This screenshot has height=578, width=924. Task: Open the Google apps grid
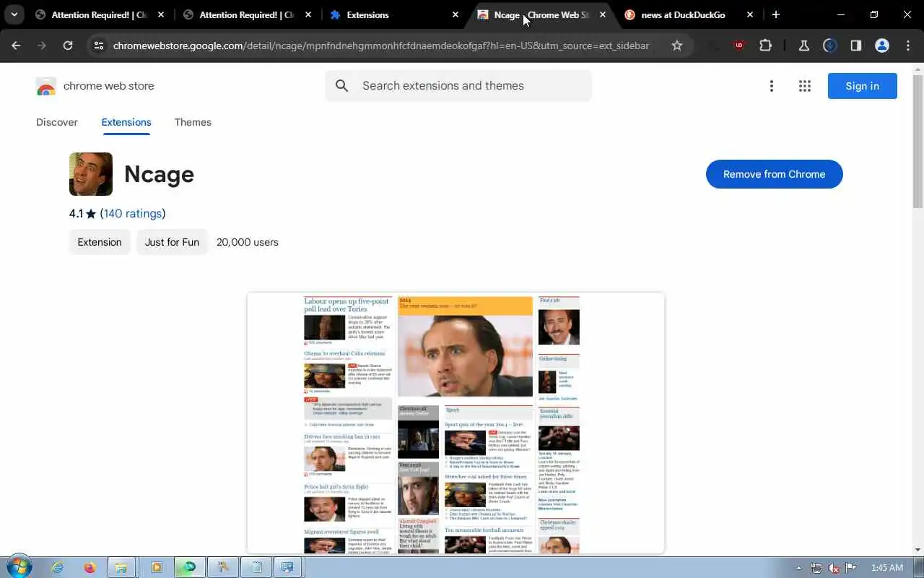point(805,86)
